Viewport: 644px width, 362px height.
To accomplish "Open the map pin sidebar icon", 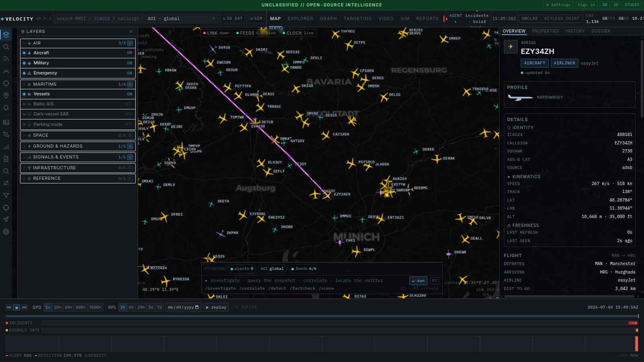I will [x=6, y=96].
